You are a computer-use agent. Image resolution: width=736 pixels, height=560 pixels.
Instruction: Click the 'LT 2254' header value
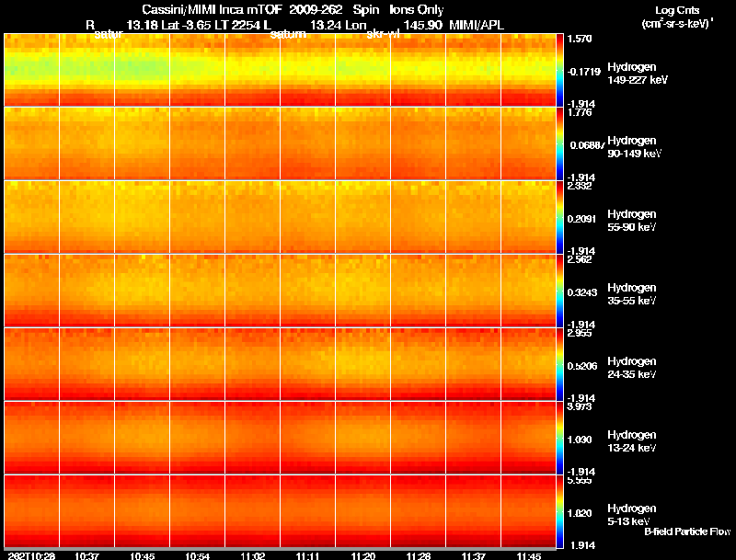click(x=236, y=25)
